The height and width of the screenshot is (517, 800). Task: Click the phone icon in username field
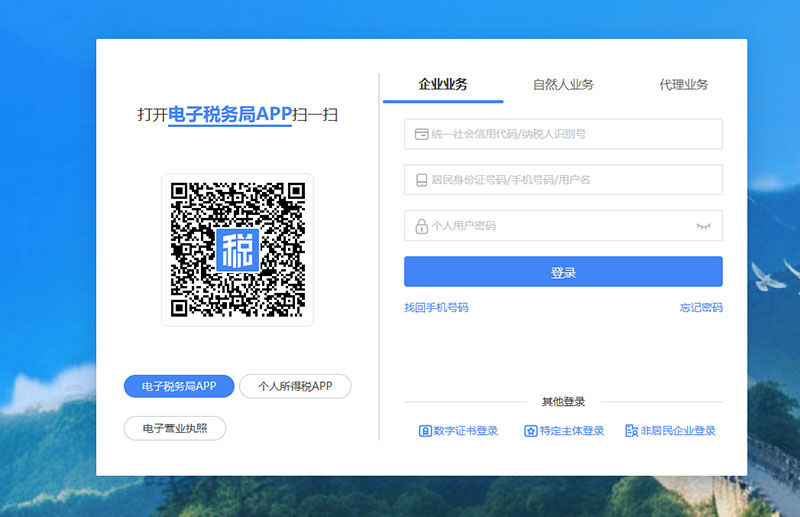click(x=421, y=180)
